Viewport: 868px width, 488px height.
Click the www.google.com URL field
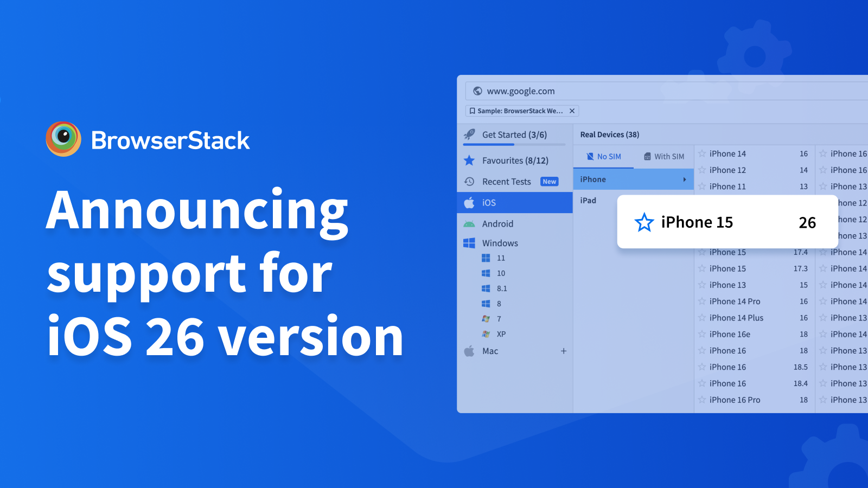(x=667, y=91)
